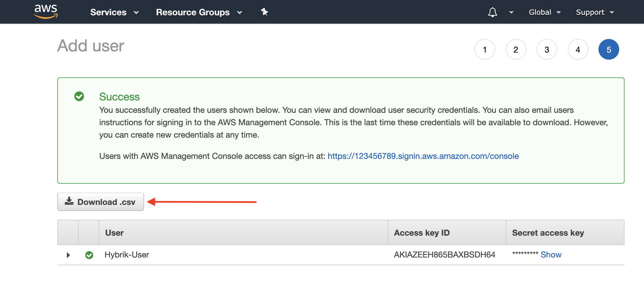
Task: Click the User column header
Action: [x=243, y=233]
